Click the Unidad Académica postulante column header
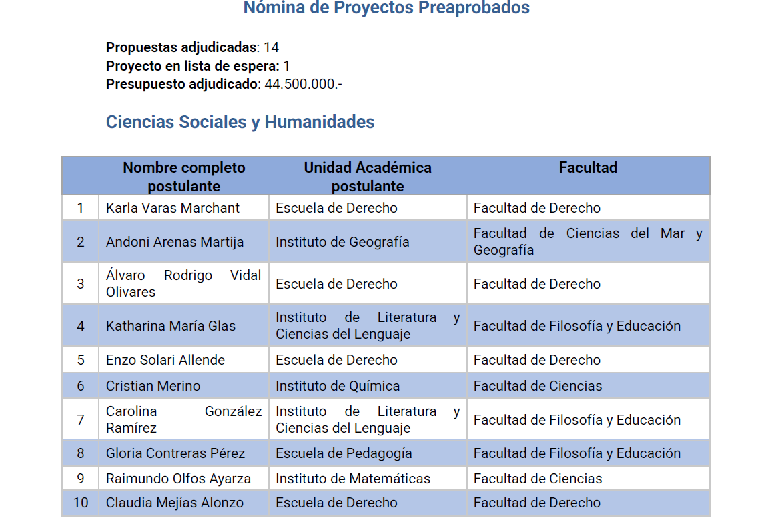770x532 pixels. (x=368, y=177)
